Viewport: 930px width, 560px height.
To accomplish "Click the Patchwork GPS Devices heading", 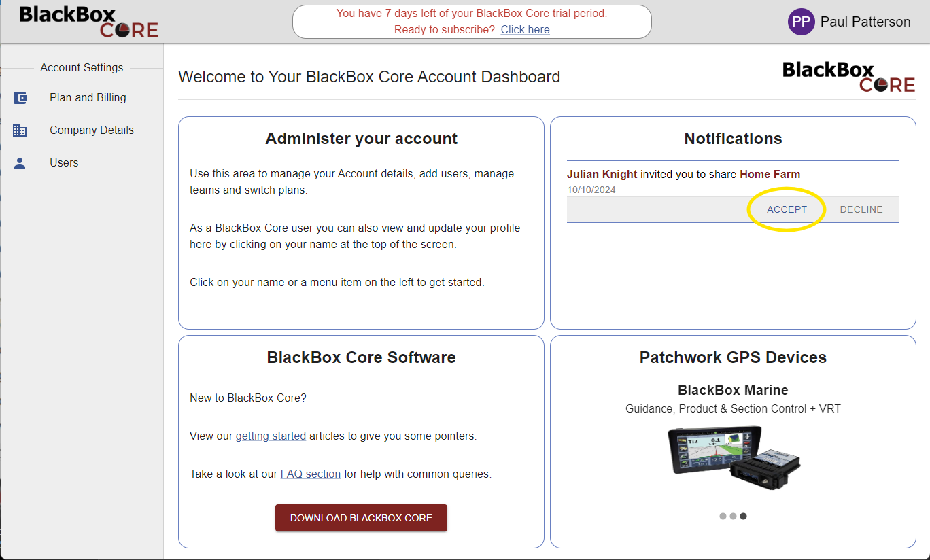I will pyautogui.click(x=733, y=357).
